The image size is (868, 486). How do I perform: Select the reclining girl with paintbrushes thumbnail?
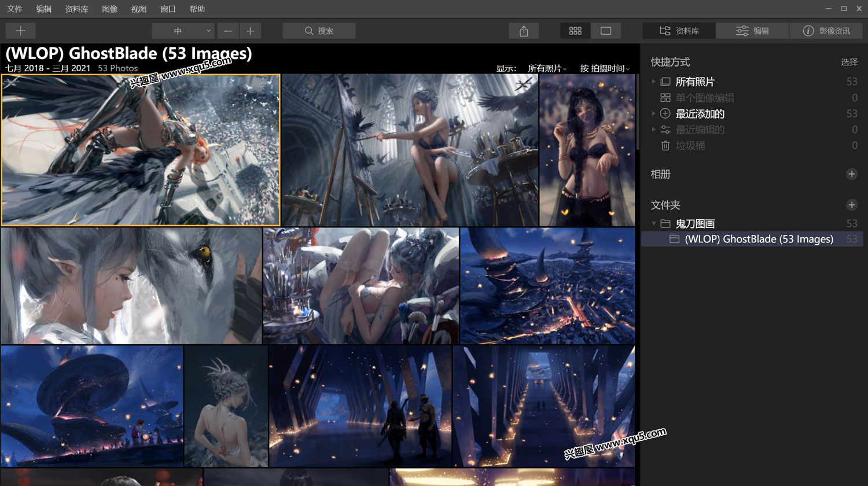pyautogui.click(x=361, y=286)
